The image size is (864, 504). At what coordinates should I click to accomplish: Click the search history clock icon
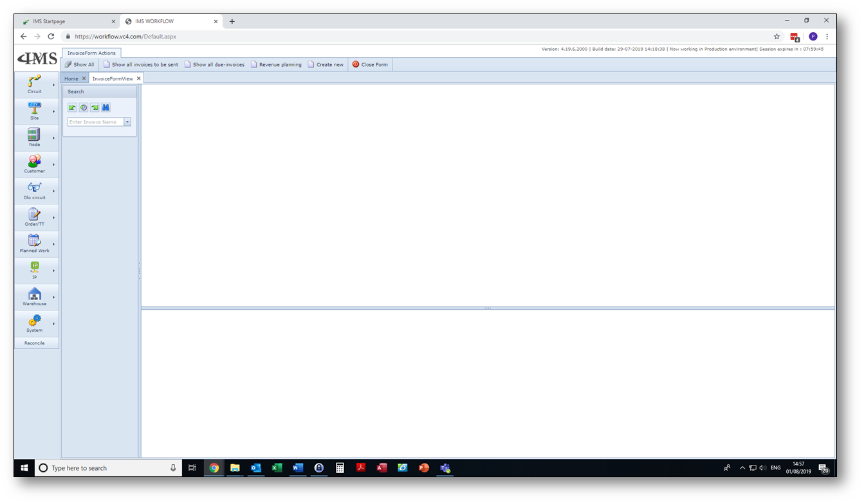click(83, 107)
